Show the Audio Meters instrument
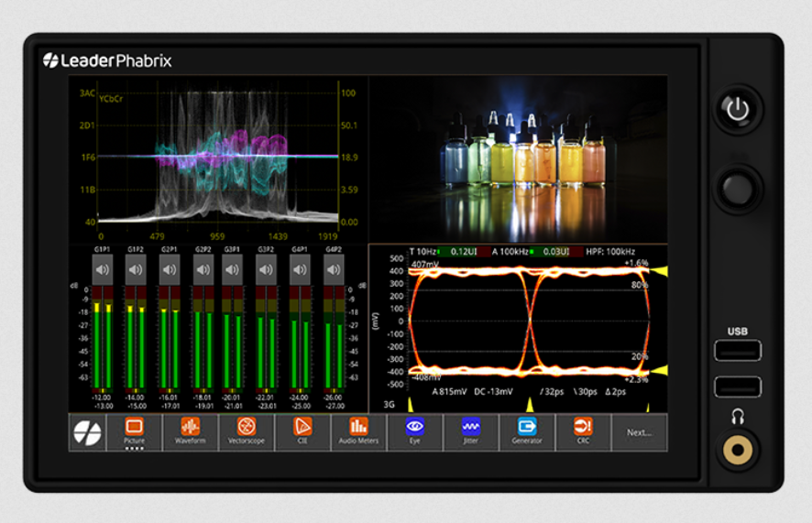Image resolution: width=812 pixels, height=523 pixels. coord(358,431)
